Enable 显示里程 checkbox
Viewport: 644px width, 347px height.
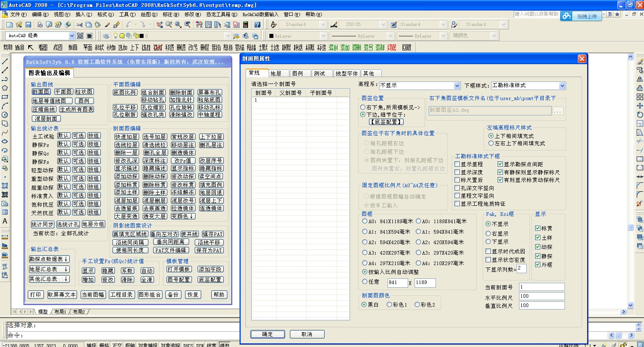pyautogui.click(x=457, y=164)
